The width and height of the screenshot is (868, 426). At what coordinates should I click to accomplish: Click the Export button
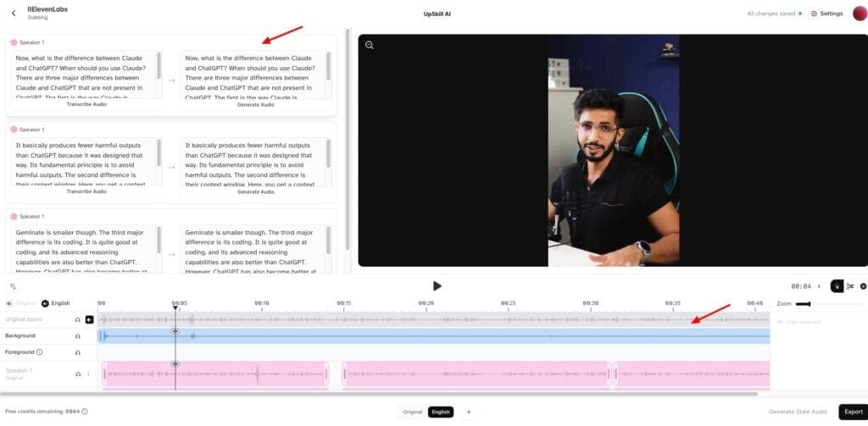click(x=851, y=412)
